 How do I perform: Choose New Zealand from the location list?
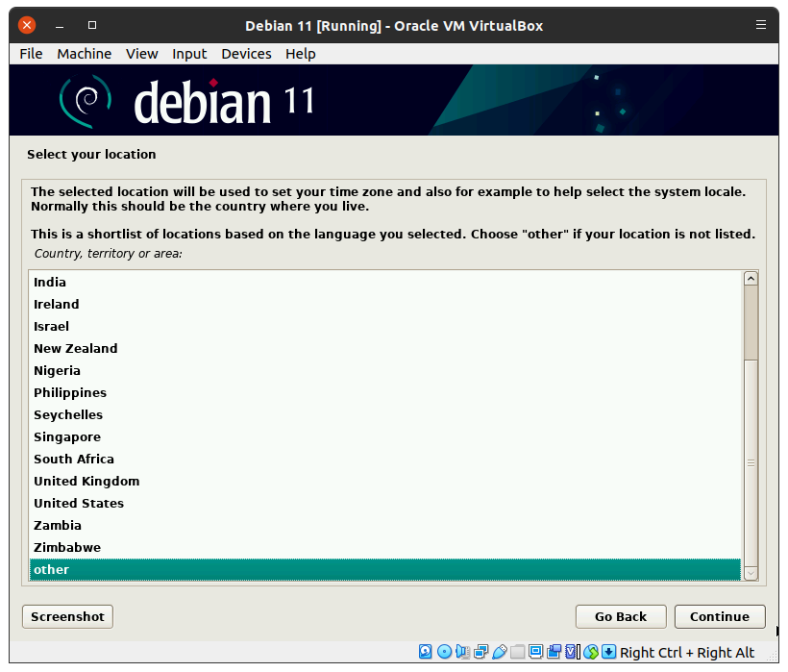point(76,348)
